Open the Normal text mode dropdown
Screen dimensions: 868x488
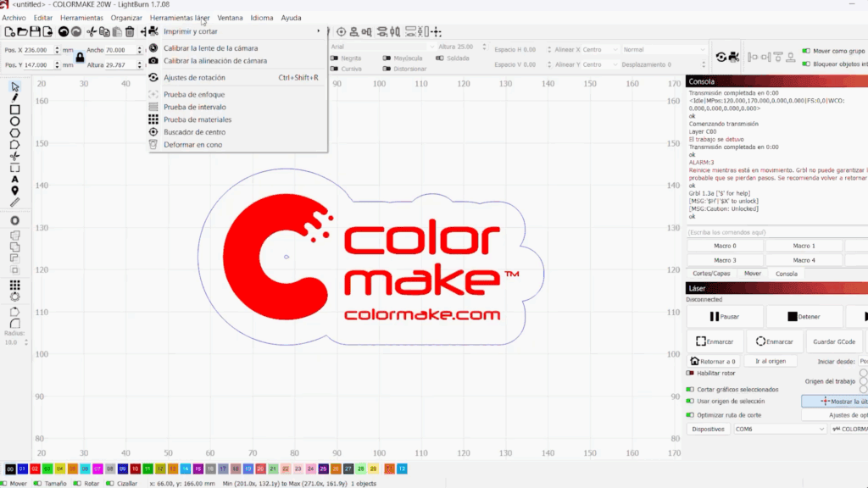(665, 49)
